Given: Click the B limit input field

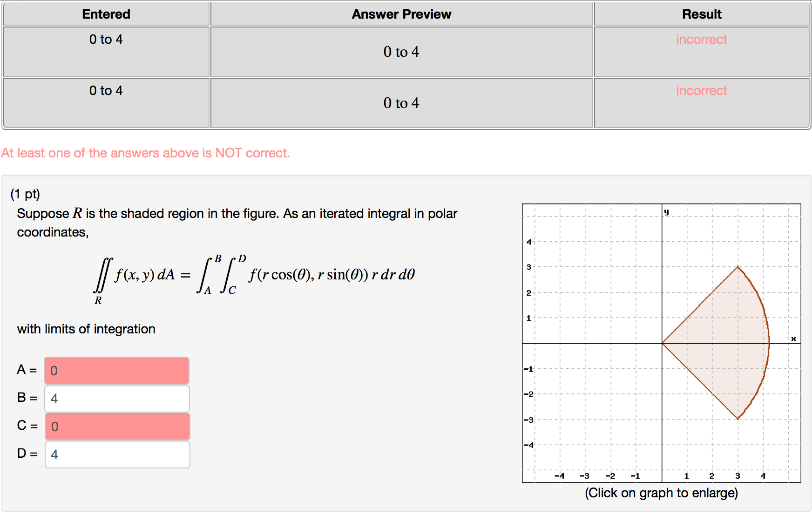Looking at the screenshot, I should click(x=116, y=399).
